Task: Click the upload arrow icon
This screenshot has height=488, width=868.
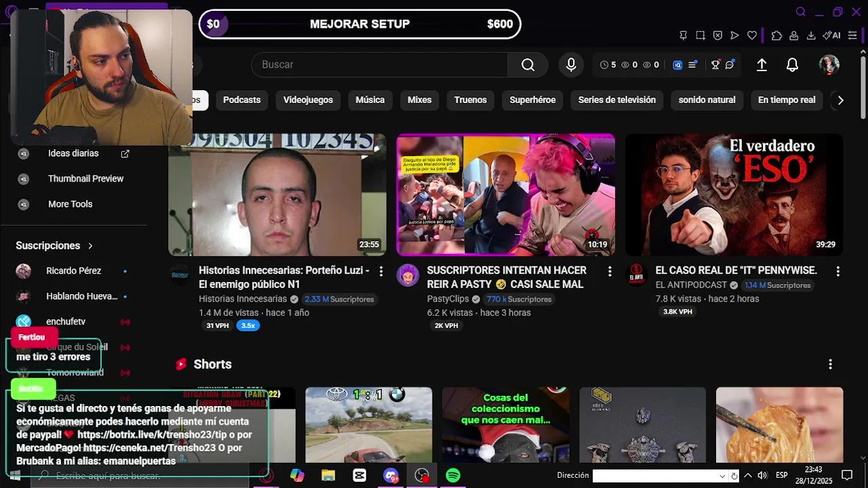Action: 762,64
